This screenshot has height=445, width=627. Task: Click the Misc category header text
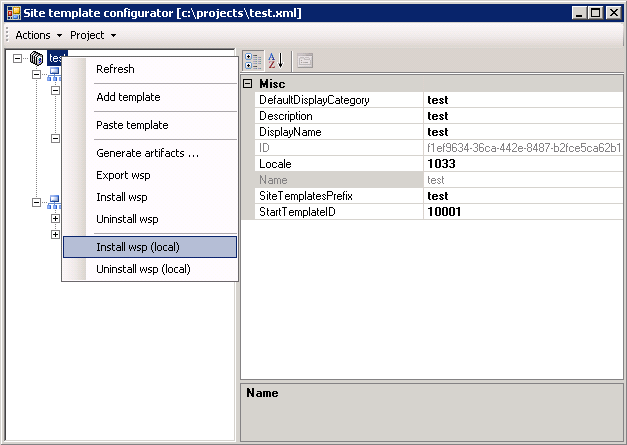tap(272, 84)
